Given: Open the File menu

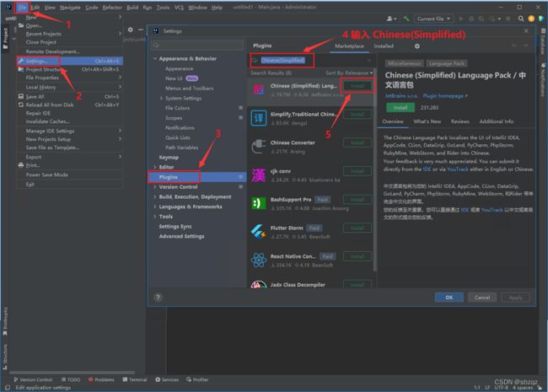Looking at the screenshot, I should pos(23,8).
